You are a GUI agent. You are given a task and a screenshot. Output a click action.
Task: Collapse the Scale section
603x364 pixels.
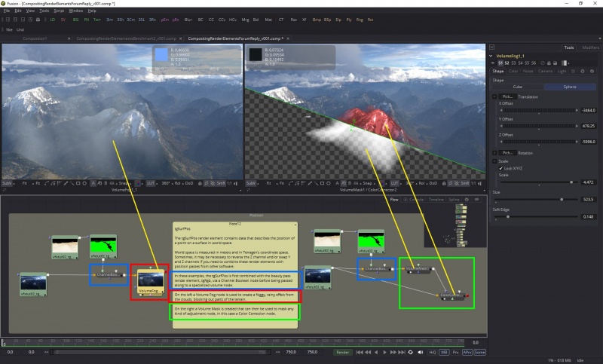(x=494, y=161)
